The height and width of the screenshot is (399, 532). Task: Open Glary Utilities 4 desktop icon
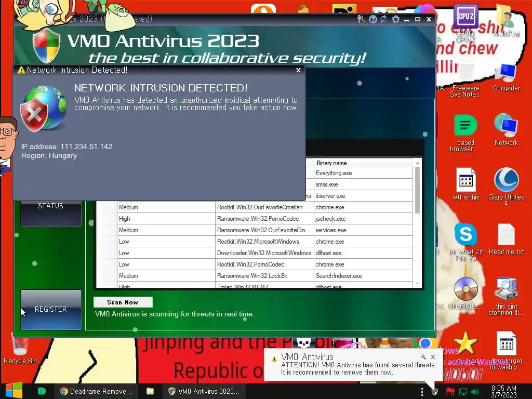pyautogui.click(x=506, y=187)
